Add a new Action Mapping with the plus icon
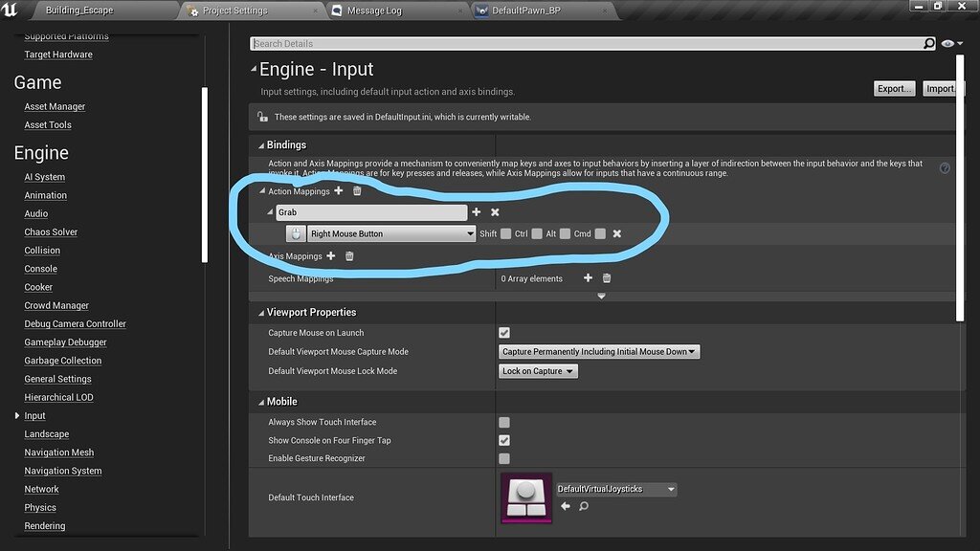Screen dimensions: 980x551 pos(338,191)
